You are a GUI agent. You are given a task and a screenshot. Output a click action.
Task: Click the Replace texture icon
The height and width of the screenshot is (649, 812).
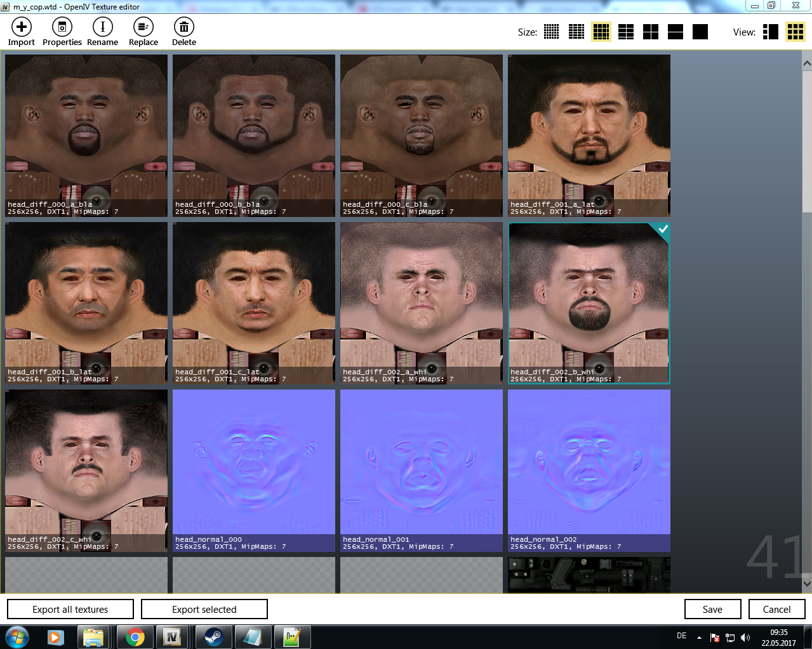coord(143,32)
